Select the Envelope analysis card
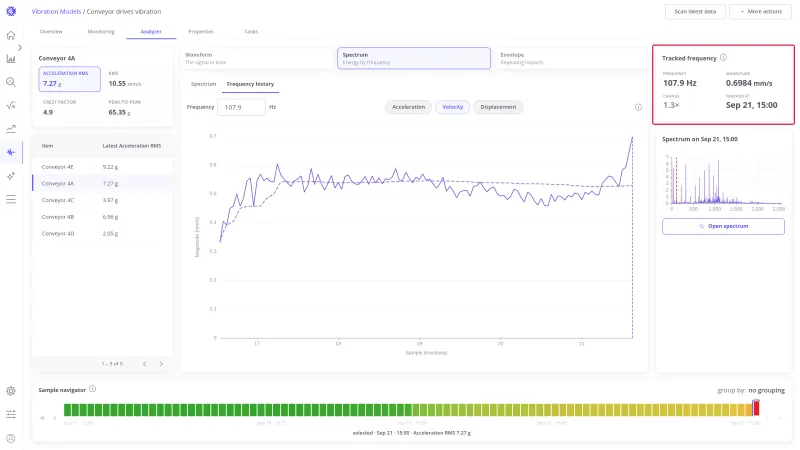Image resolution: width=800 pixels, height=450 pixels. (571, 58)
